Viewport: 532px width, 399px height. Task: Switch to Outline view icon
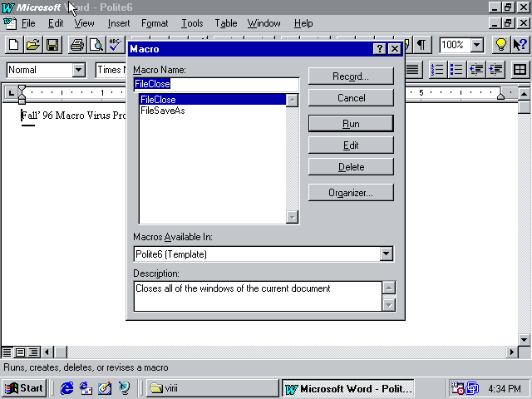(x=33, y=352)
